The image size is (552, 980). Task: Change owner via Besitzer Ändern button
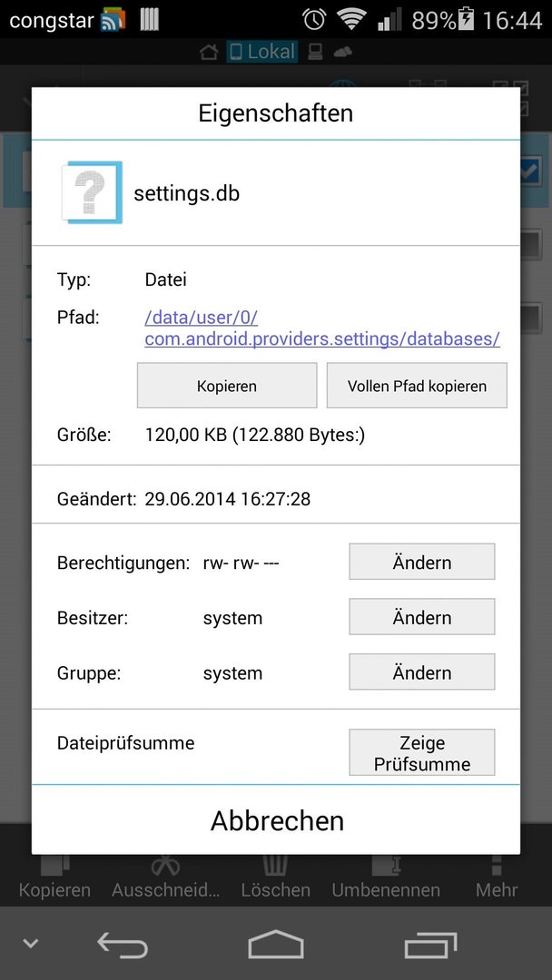pyautogui.click(x=422, y=617)
